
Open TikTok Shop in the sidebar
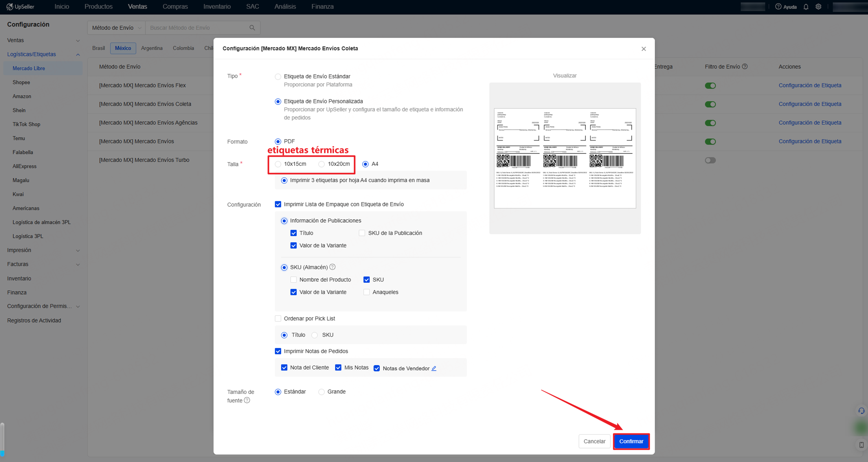tap(26, 124)
